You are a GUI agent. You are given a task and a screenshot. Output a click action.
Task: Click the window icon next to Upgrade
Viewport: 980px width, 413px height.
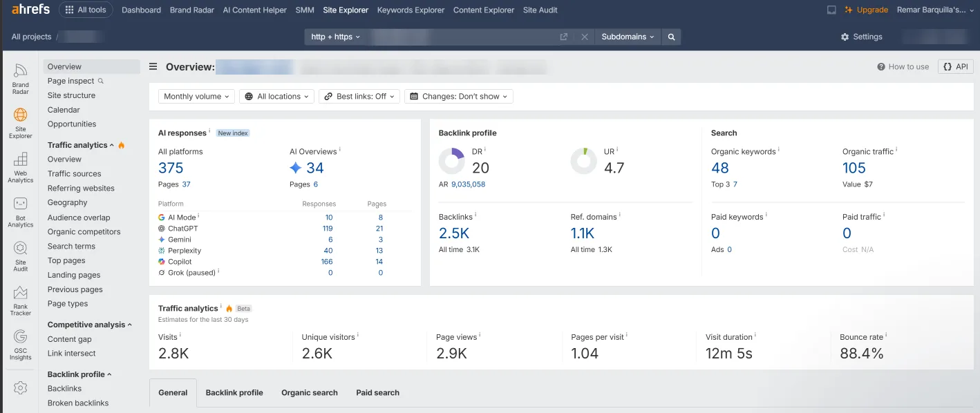[831, 10]
